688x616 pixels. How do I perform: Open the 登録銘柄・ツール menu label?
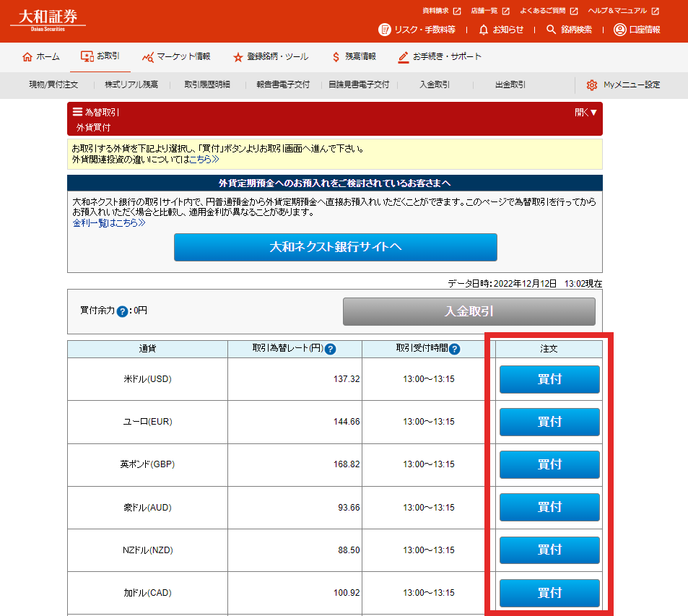point(277,56)
